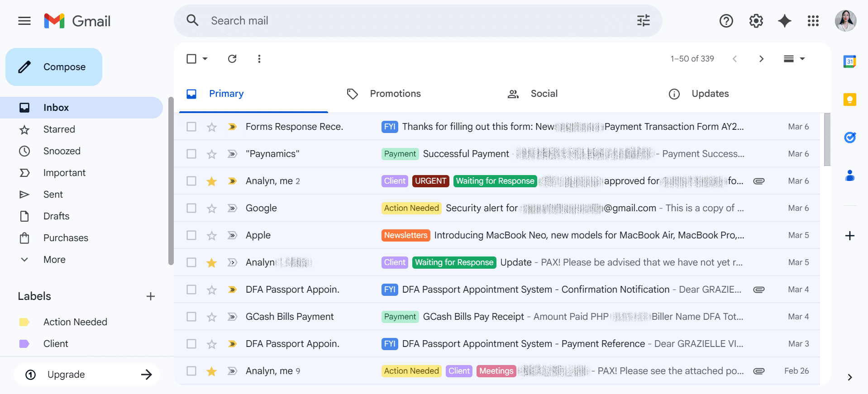
Task: Open Google apps grid
Action: [813, 21]
